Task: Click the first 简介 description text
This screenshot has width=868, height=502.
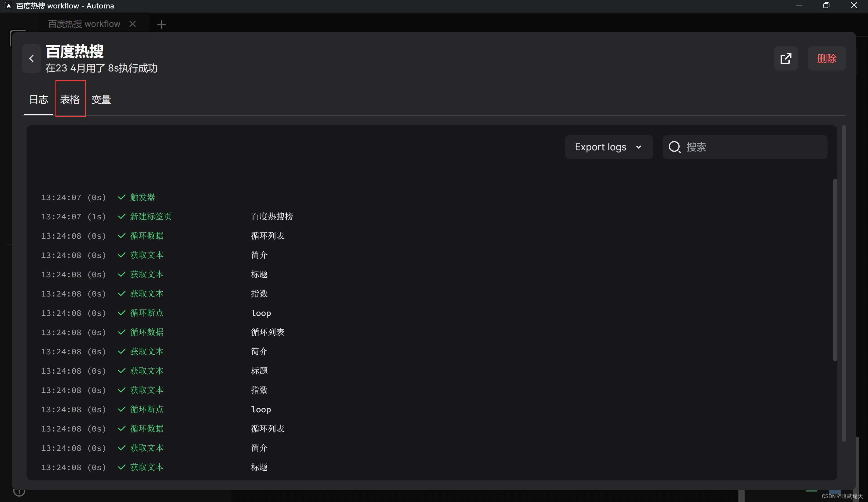Action: (259, 255)
